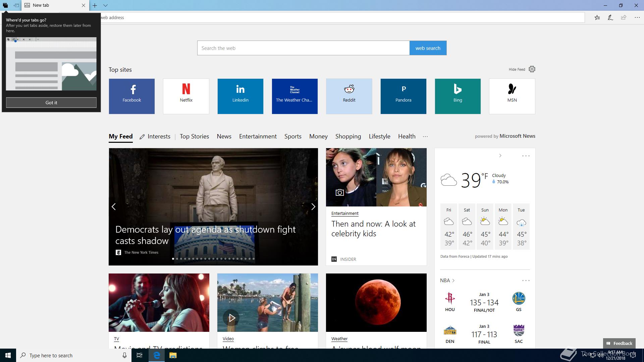Click the Edge taskbar icon
Viewport: 644px width, 362px height.
click(157, 355)
